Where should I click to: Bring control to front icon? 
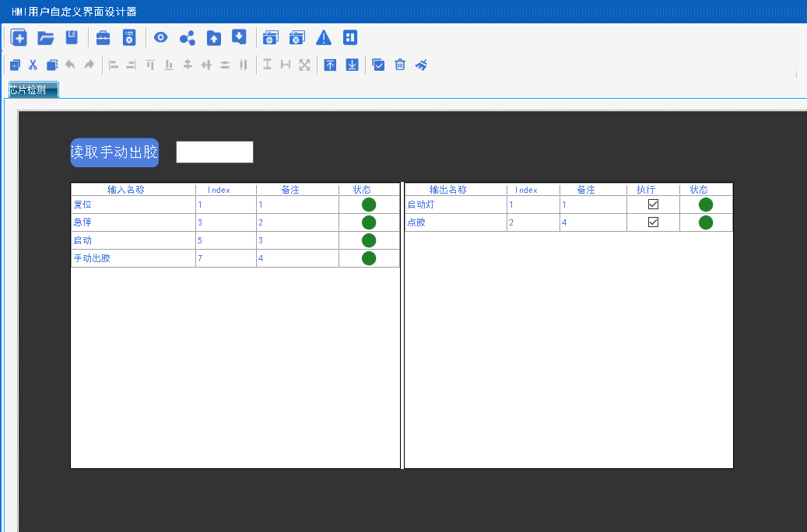(330, 65)
